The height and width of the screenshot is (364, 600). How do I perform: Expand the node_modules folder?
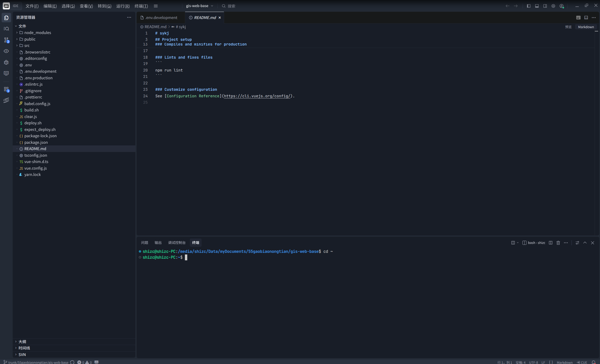tap(38, 33)
